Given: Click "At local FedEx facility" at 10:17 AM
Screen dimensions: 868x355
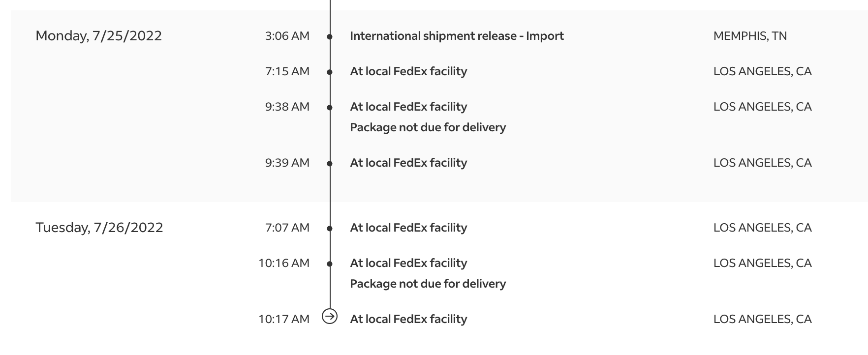Looking at the screenshot, I should click(408, 319).
